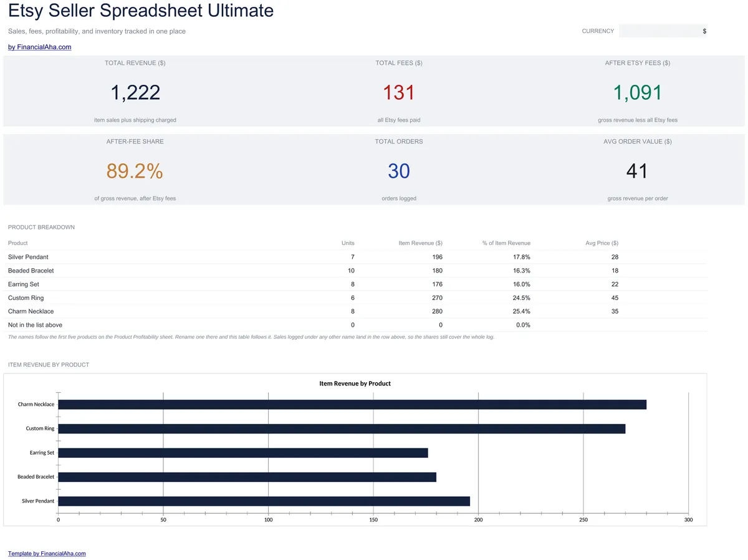The width and height of the screenshot is (748, 560).
Task: Click the PRODUCT BREAKDOWN section heading
Action: click(41, 227)
